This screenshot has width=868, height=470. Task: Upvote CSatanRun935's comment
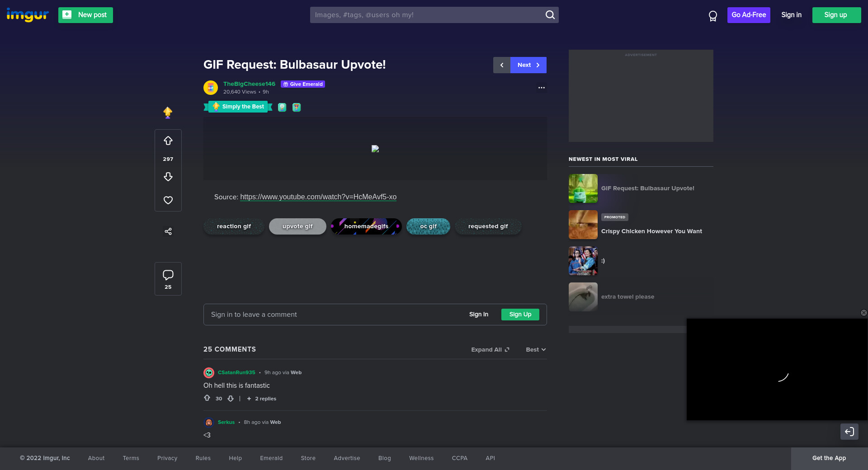(207, 398)
